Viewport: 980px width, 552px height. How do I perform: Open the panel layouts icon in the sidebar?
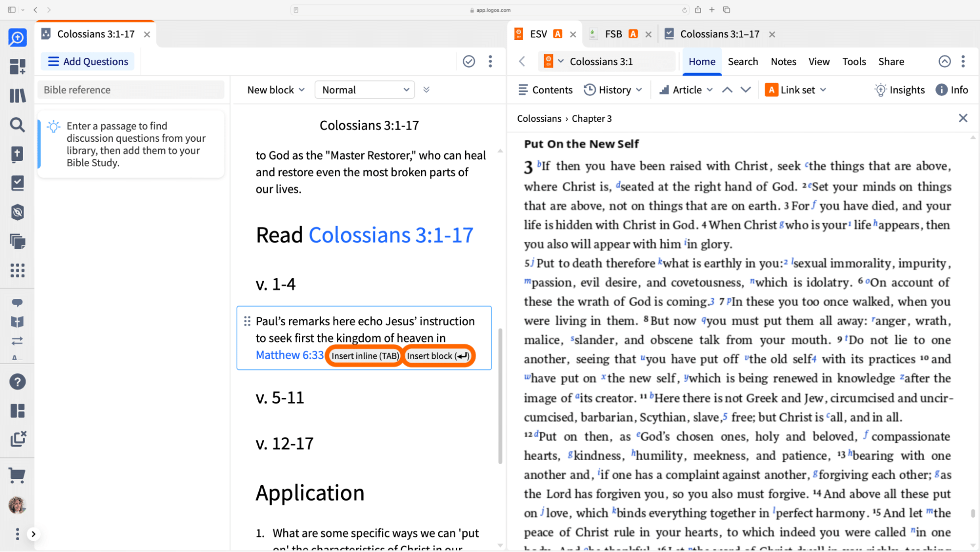(17, 411)
